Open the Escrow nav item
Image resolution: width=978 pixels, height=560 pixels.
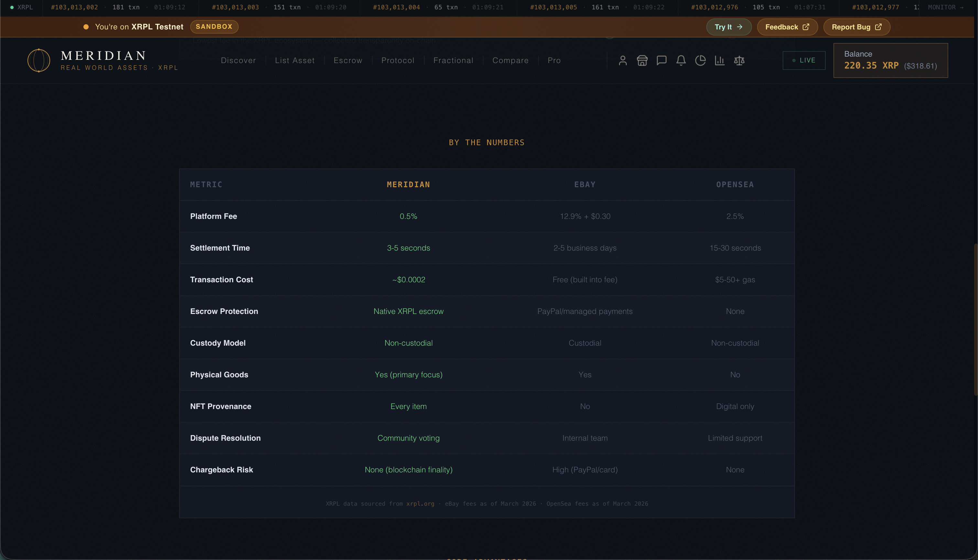click(348, 60)
